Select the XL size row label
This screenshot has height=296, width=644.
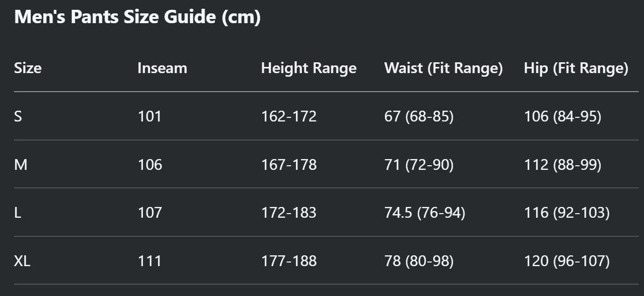22,261
